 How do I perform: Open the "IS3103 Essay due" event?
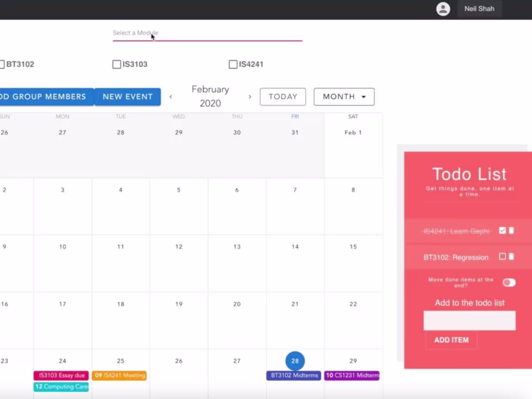pyautogui.click(x=61, y=375)
